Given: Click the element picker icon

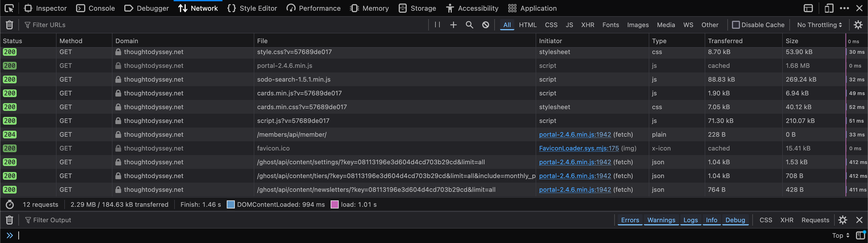Looking at the screenshot, I should tap(9, 8).
